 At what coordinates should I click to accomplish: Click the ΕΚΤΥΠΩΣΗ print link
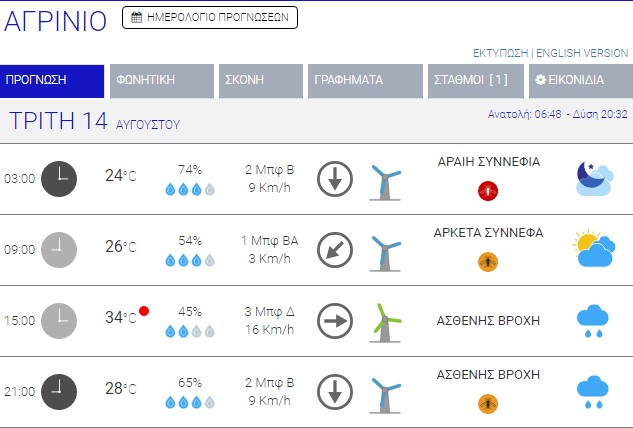click(500, 53)
